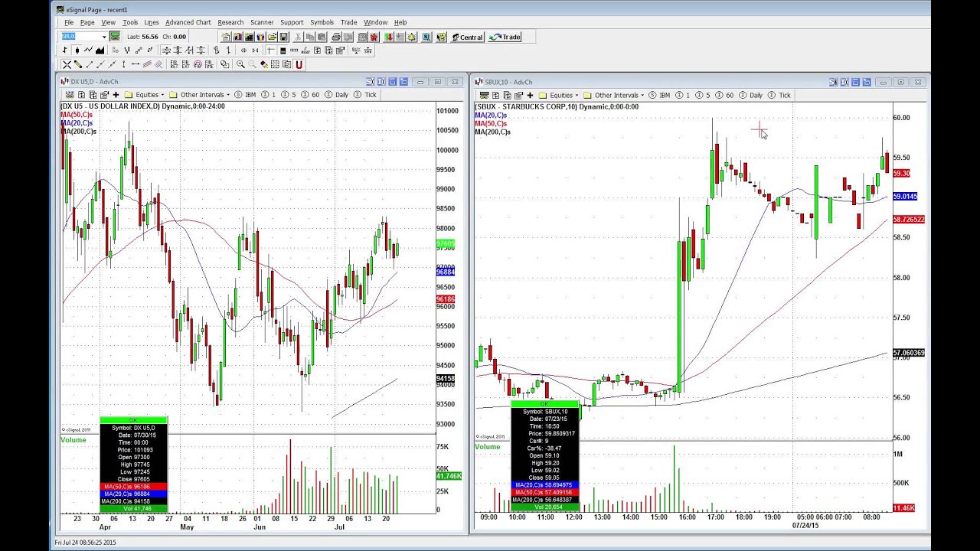
Task: Click the plus add icon in DX chart toolbar
Action: [x=116, y=95]
